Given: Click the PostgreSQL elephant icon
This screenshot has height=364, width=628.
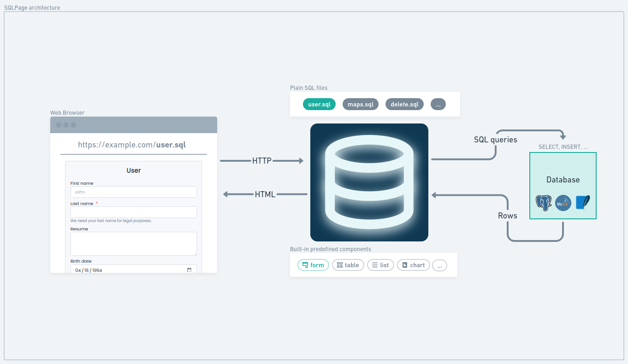Looking at the screenshot, I should (544, 203).
